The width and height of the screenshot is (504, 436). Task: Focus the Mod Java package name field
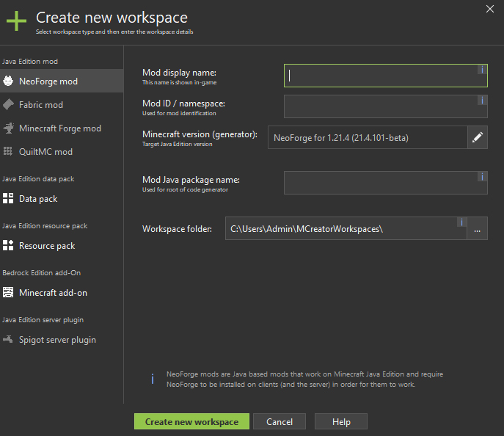386,183
